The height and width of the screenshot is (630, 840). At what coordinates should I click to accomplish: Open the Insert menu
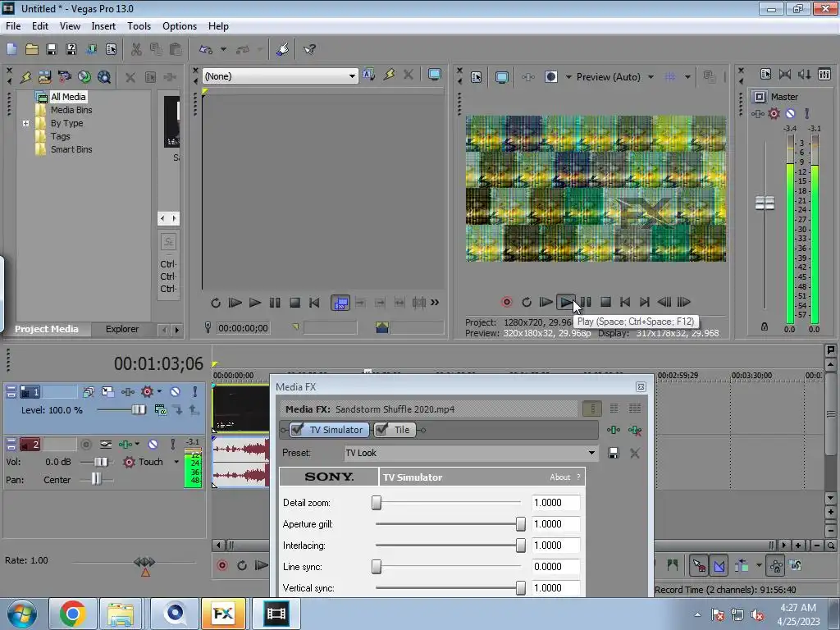point(103,26)
